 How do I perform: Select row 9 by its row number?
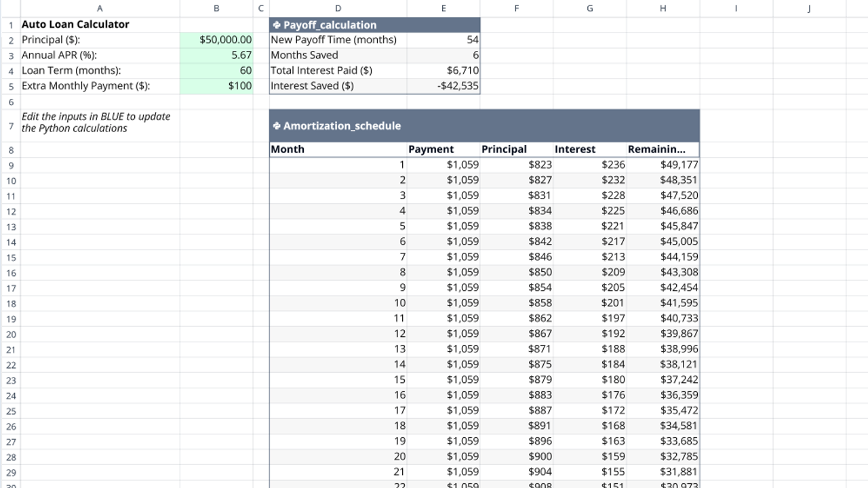(x=11, y=165)
